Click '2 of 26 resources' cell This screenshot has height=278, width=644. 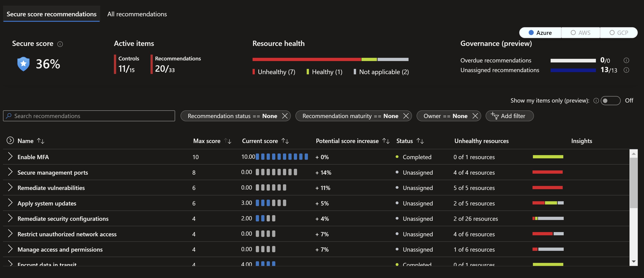(476, 219)
